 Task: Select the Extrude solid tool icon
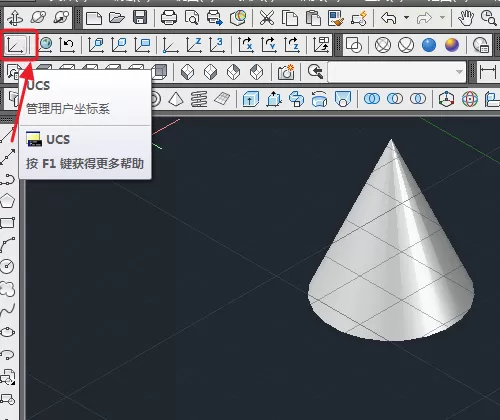[x=250, y=99]
